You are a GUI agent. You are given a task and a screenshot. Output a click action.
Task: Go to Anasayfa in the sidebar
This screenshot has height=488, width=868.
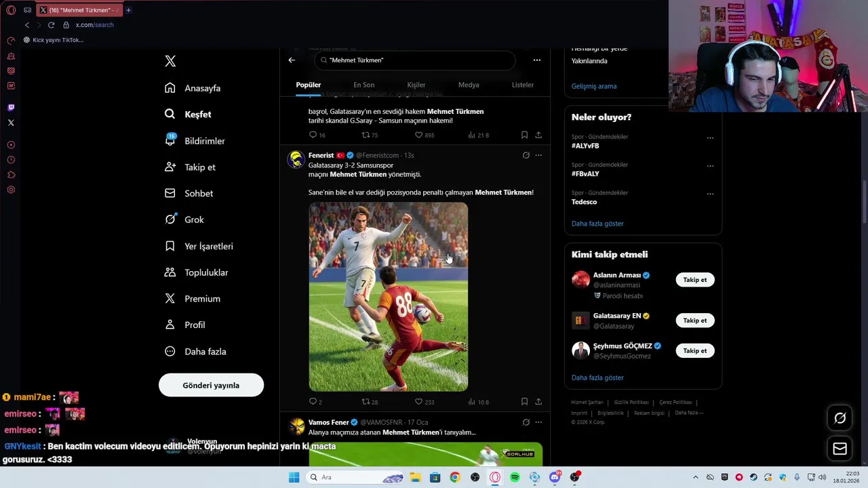[x=193, y=88]
